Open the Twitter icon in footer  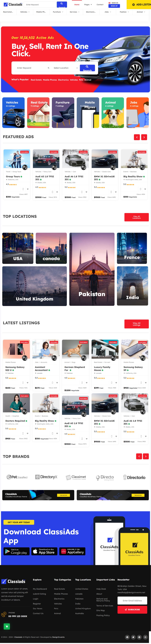[x=133, y=637]
